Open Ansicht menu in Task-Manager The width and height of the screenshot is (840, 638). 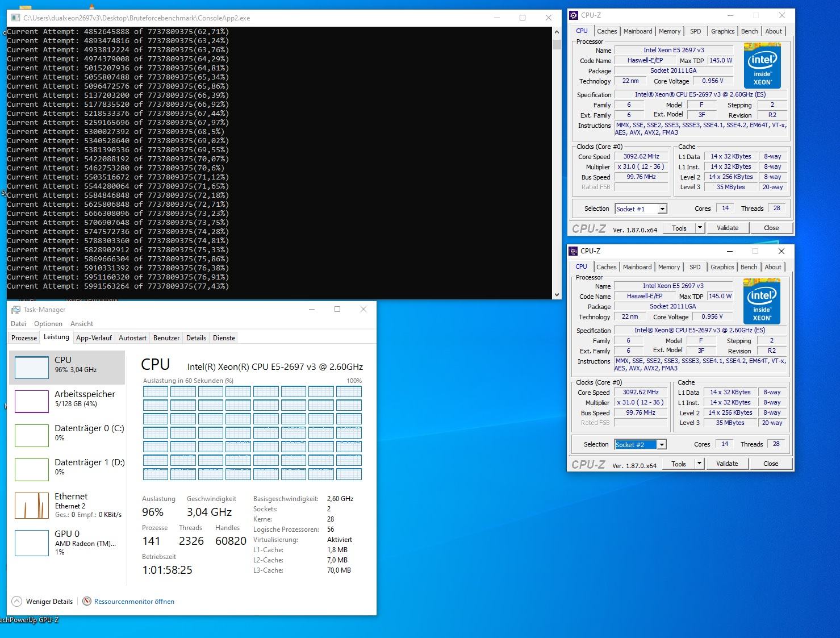click(82, 324)
